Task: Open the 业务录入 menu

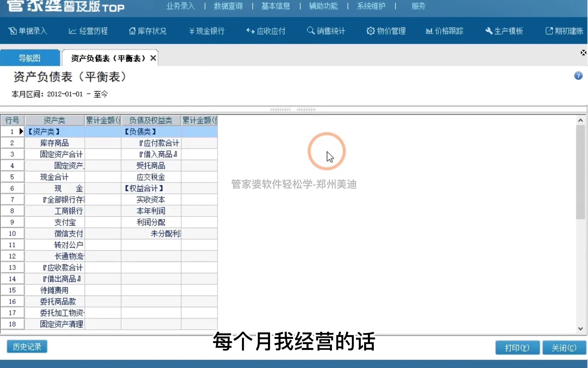Action: coord(181,6)
